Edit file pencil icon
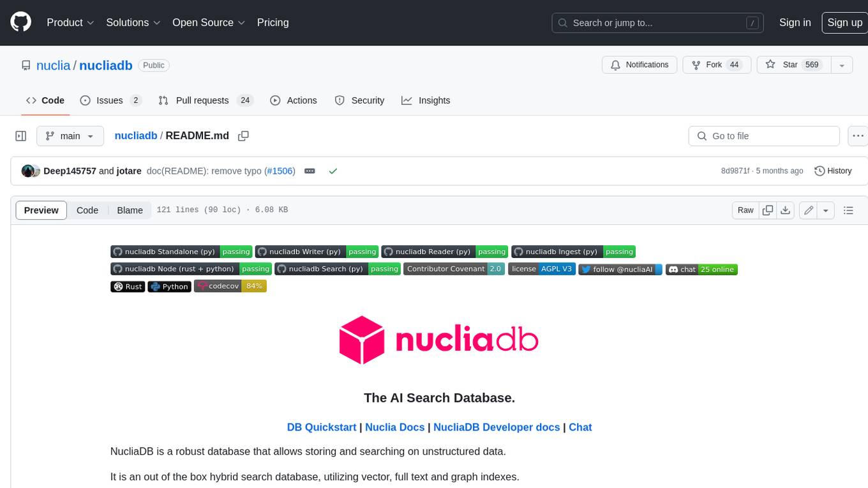Viewport: 868px width, 488px height. tap(809, 210)
